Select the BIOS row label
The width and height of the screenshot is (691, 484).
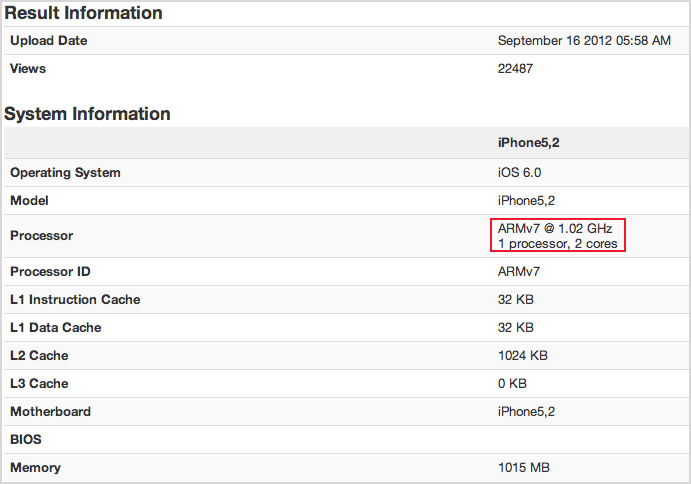27,440
